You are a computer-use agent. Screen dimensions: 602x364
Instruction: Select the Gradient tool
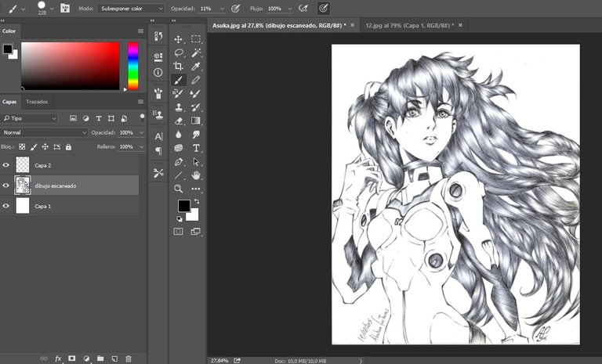point(196,121)
